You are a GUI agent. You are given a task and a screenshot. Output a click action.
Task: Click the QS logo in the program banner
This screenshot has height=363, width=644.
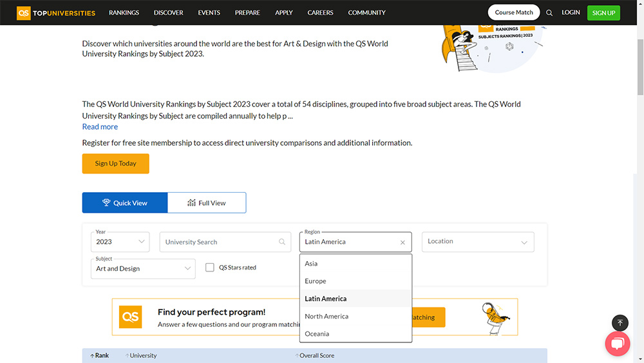click(x=130, y=317)
